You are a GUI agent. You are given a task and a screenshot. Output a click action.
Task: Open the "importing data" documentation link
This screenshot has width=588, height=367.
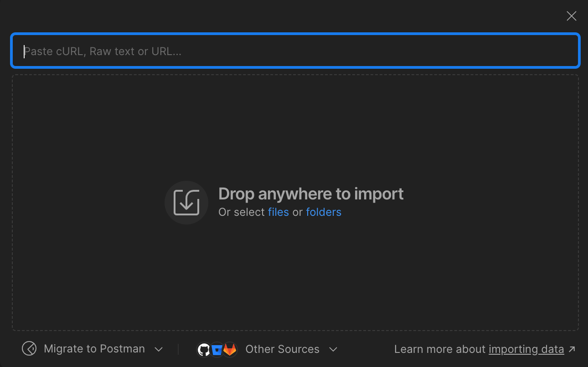coord(526,349)
